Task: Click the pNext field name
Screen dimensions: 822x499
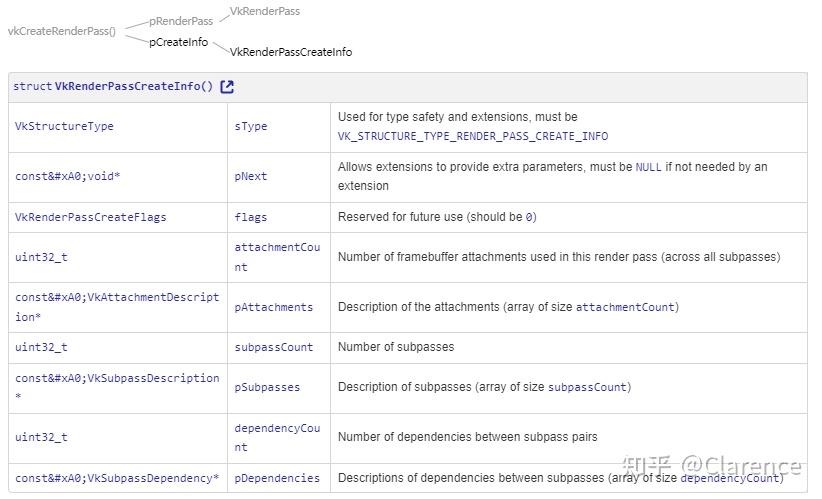Action: point(251,176)
